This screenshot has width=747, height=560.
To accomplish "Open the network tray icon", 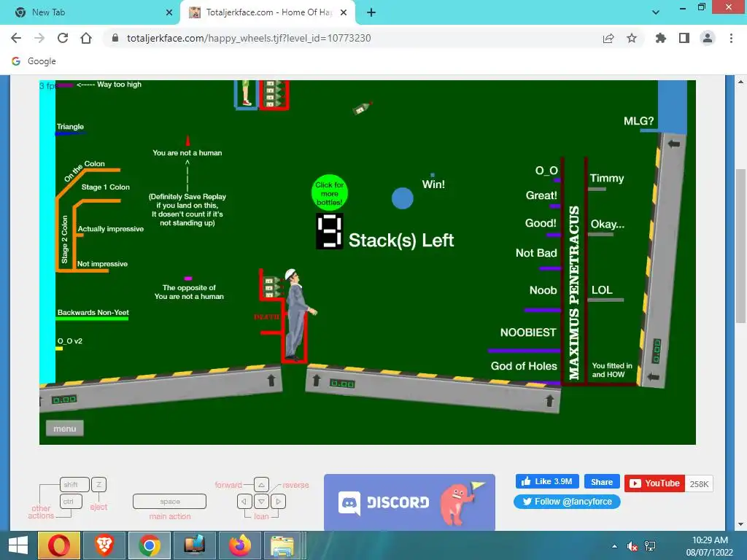I will (650, 546).
